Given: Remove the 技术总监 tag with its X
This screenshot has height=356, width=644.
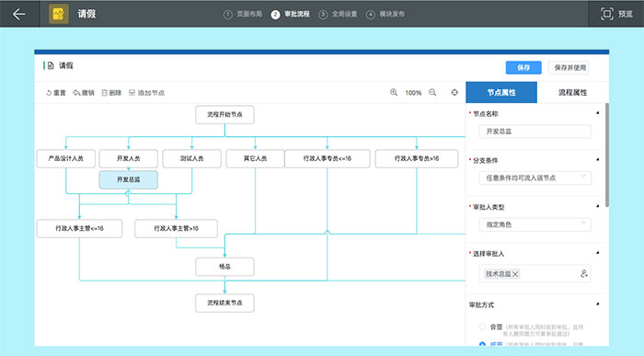Looking at the screenshot, I should pyautogui.click(x=515, y=274).
